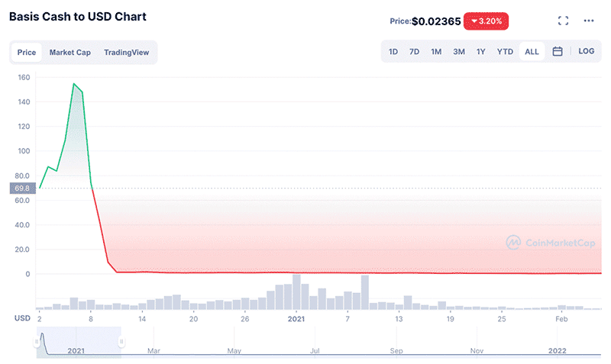611x364 pixels.
Task: Switch to the TradingView tab
Action: point(126,52)
